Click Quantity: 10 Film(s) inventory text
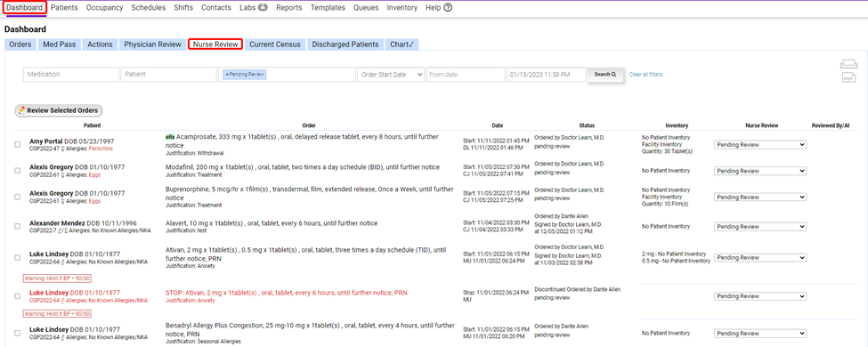Viewport: 868px width, 347px height. pos(665,204)
